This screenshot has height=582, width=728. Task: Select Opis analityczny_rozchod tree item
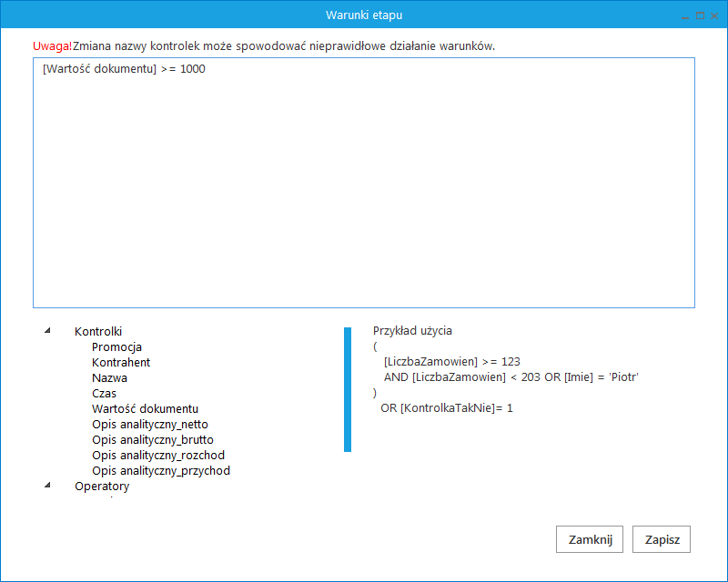click(158, 456)
